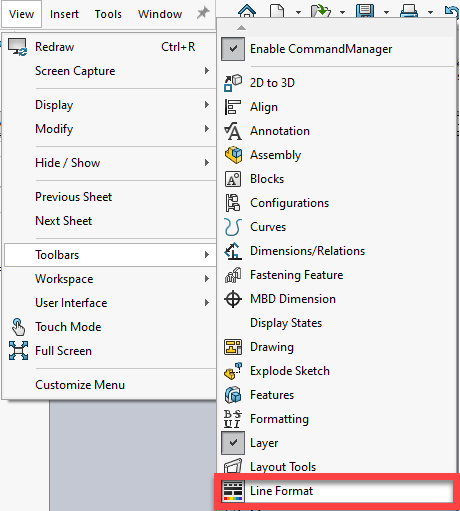Select the Annotation toolbar icon
460x511 pixels.
(233, 131)
